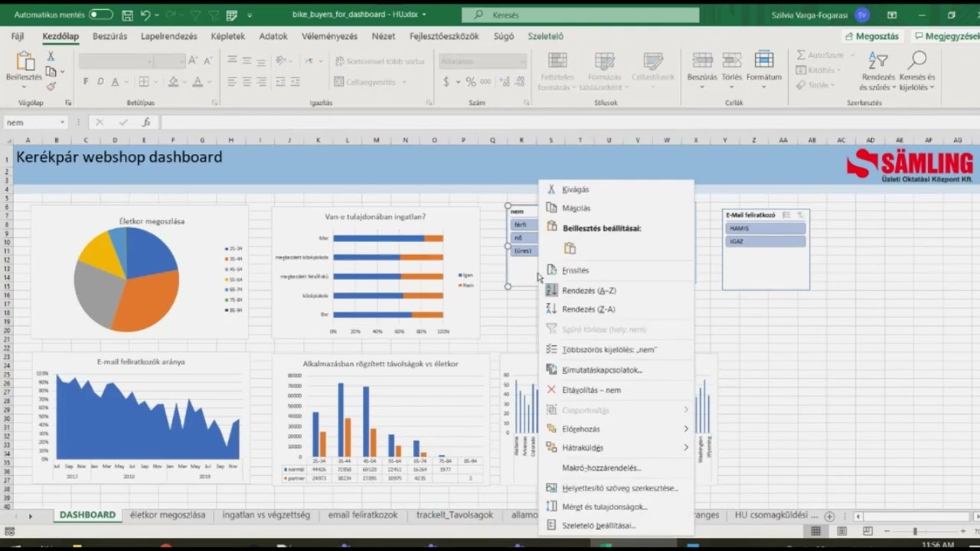Decrease font size with smaller A
The width and height of the screenshot is (980, 551).
[x=208, y=61]
